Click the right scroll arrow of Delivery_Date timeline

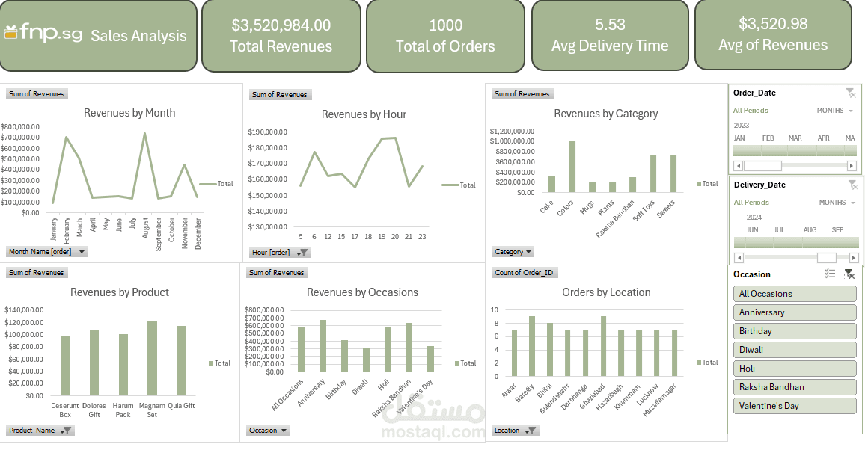(853, 257)
